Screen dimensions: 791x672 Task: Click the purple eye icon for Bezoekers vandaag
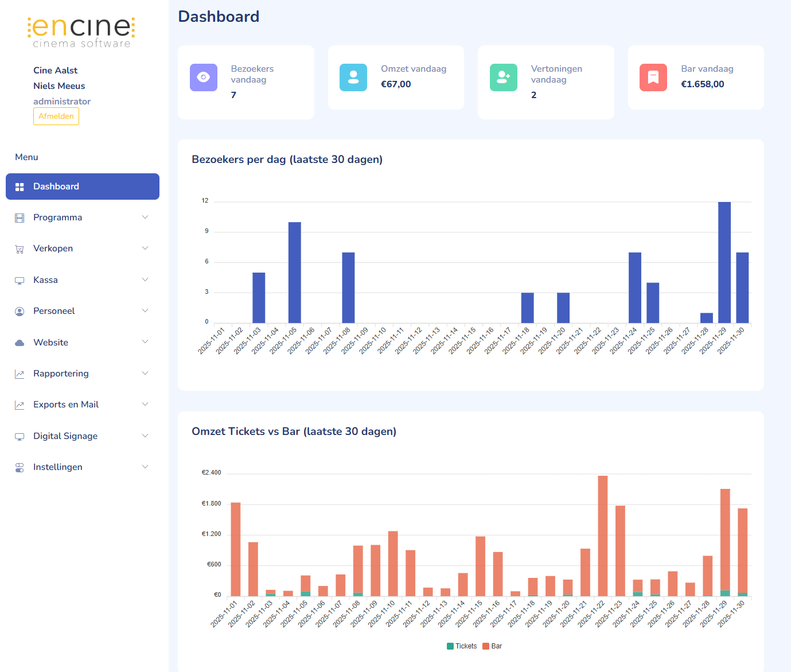tap(203, 77)
